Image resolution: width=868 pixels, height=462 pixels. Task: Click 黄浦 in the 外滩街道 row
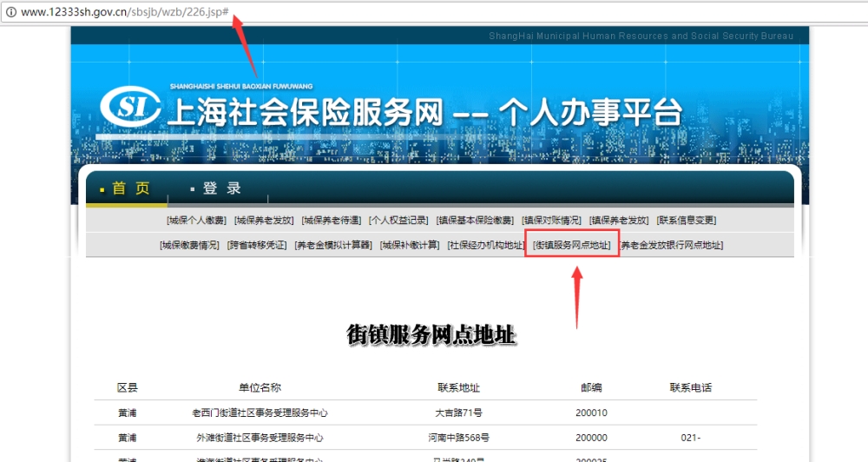tap(128, 438)
